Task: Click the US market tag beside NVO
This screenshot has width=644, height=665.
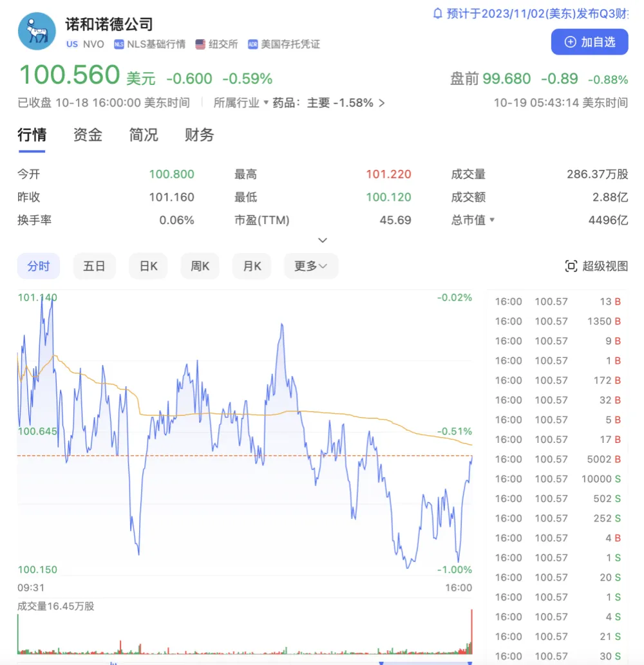Action: (x=71, y=44)
